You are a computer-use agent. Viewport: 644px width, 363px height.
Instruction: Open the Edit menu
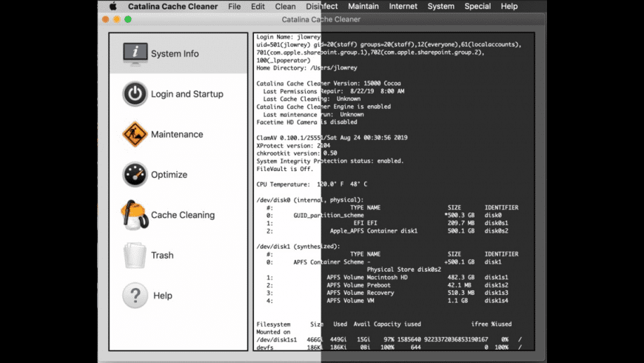[258, 6]
